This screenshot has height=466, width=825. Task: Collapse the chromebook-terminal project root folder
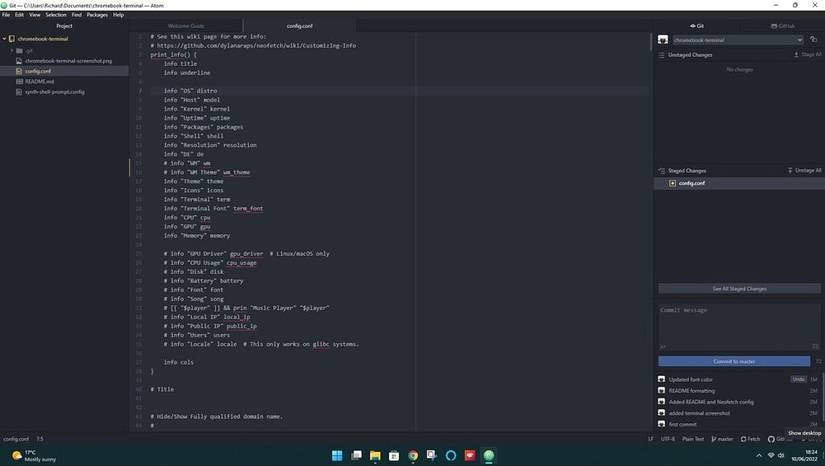click(x=4, y=38)
